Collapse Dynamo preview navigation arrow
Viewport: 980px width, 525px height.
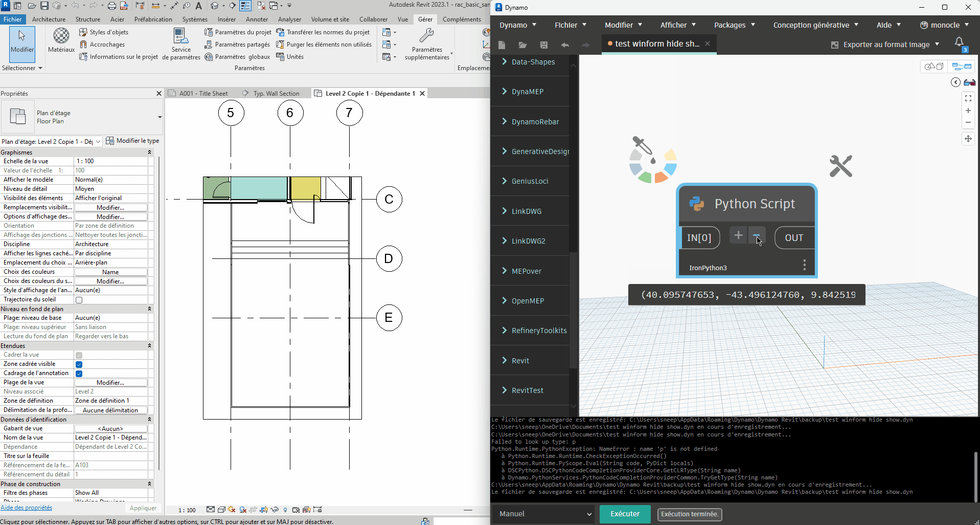(955, 82)
